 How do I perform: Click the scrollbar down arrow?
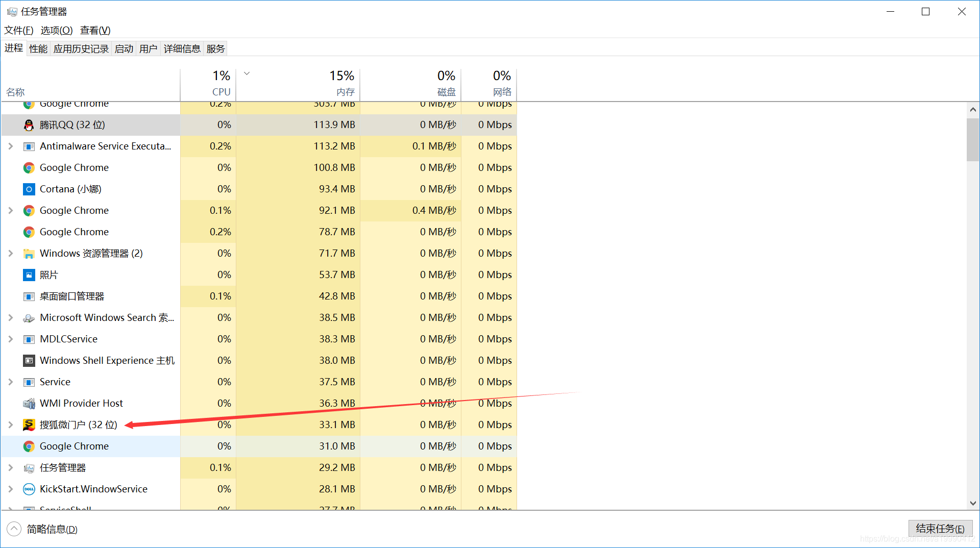(973, 503)
